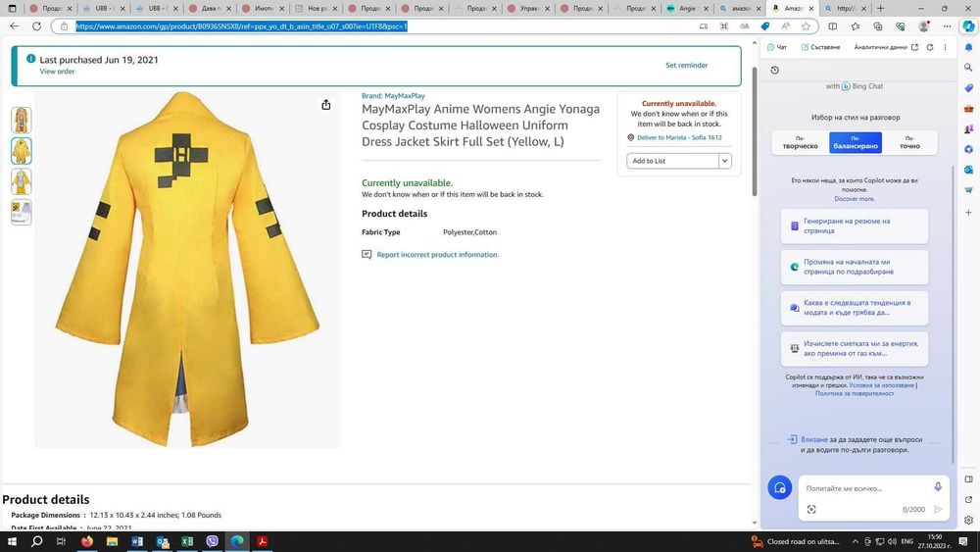Open the bell icon in Edge sidebar
The width and height of the screenshot is (980, 552).
click(968, 47)
